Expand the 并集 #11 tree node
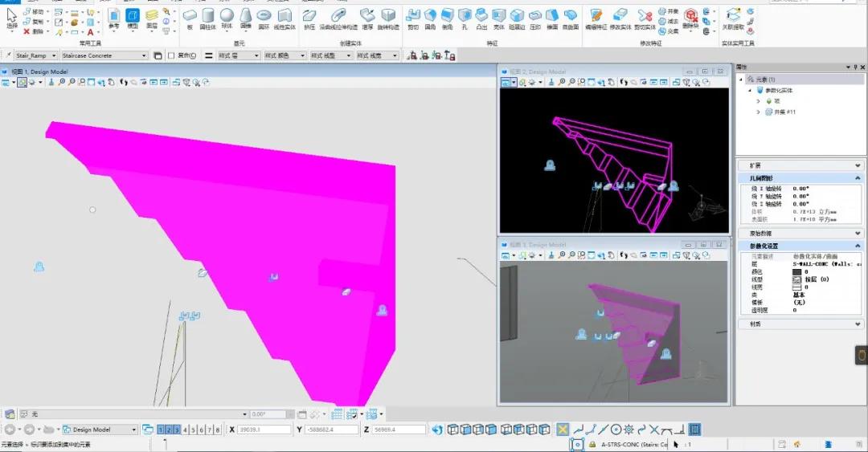Screen dimensions: 868x452 [758, 112]
